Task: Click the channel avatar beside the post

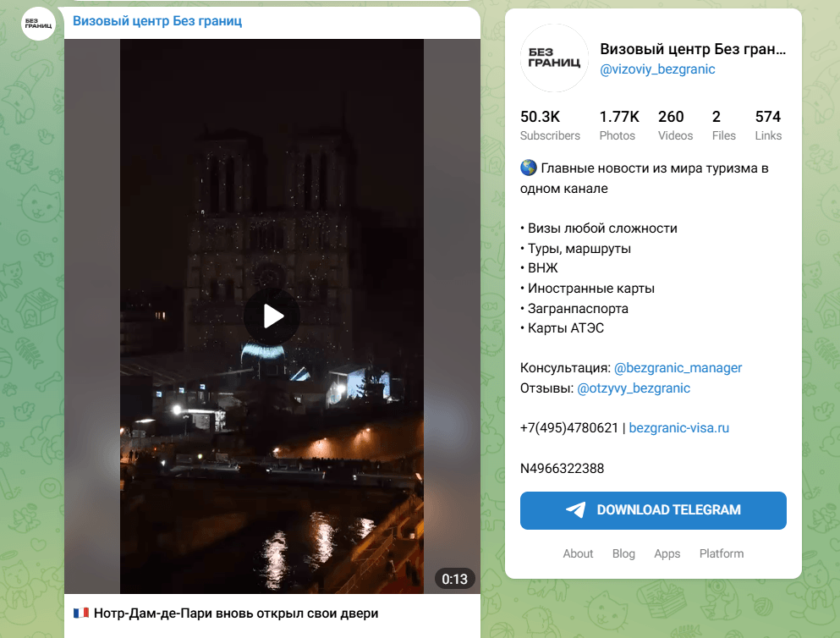Action: pyautogui.click(x=38, y=24)
